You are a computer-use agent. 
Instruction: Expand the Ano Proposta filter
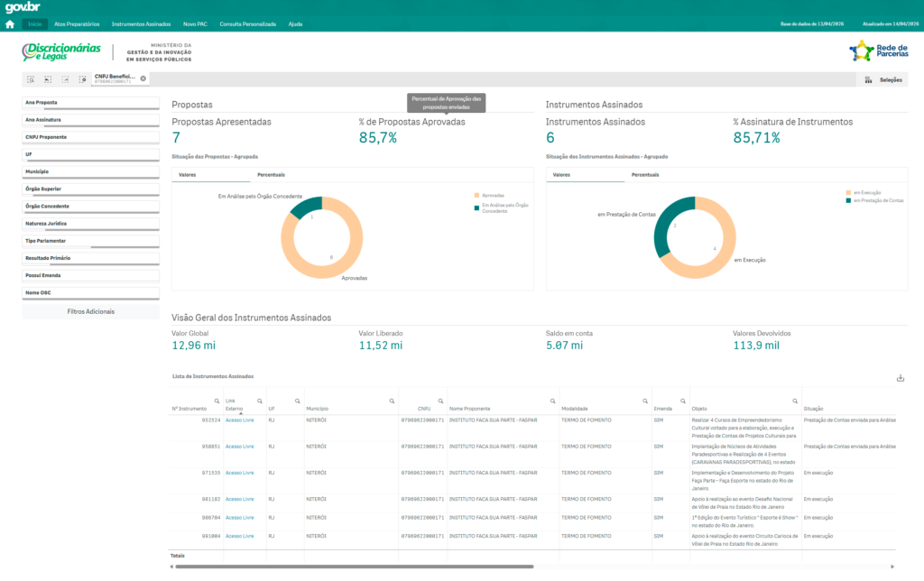[90, 103]
